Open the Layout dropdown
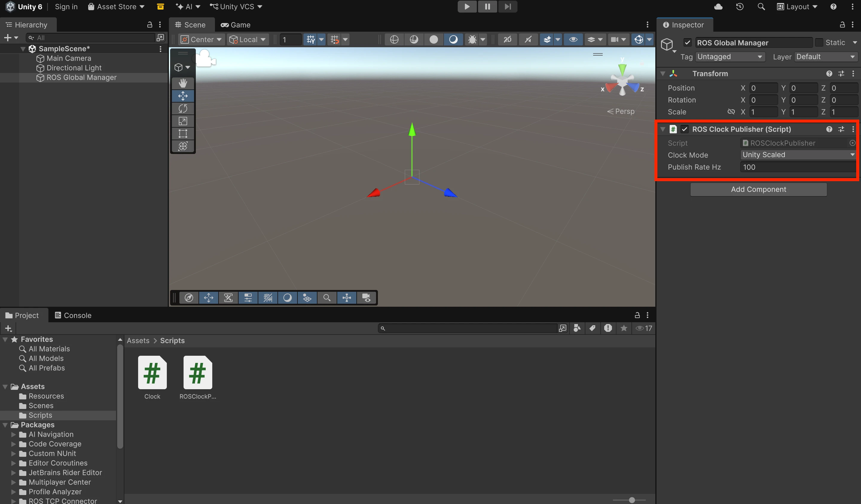Image resolution: width=861 pixels, height=504 pixels. pyautogui.click(x=797, y=7)
